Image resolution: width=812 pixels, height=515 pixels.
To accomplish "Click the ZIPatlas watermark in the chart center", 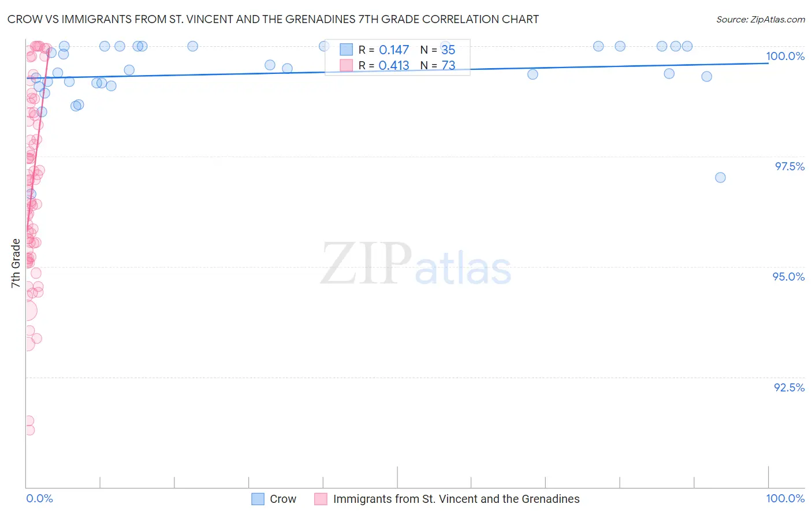I will pos(416,264).
